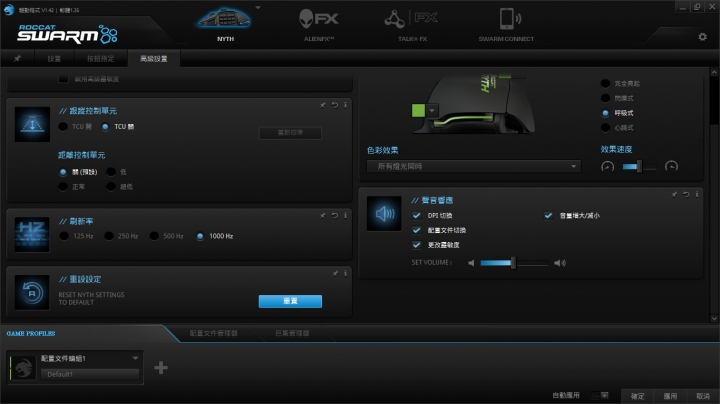720x404 pixels.
Task: Pin the reset settings panel
Action: pyautogui.click(x=335, y=273)
